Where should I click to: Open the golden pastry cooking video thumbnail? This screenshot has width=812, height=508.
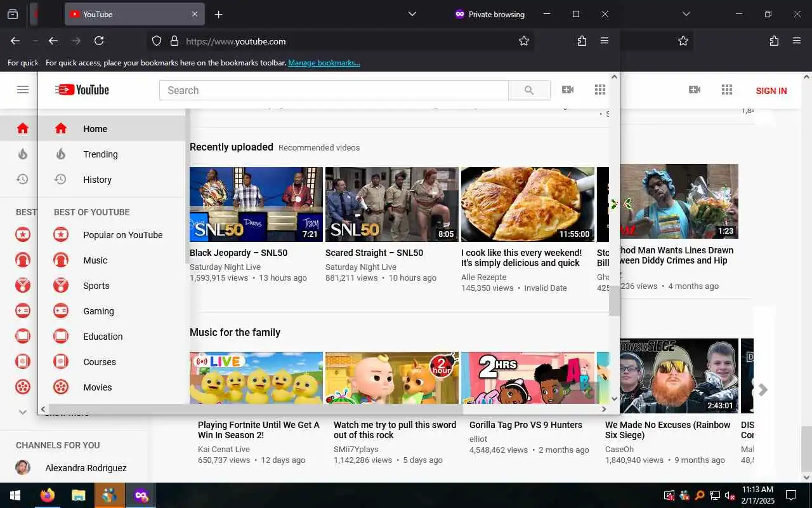point(528,204)
